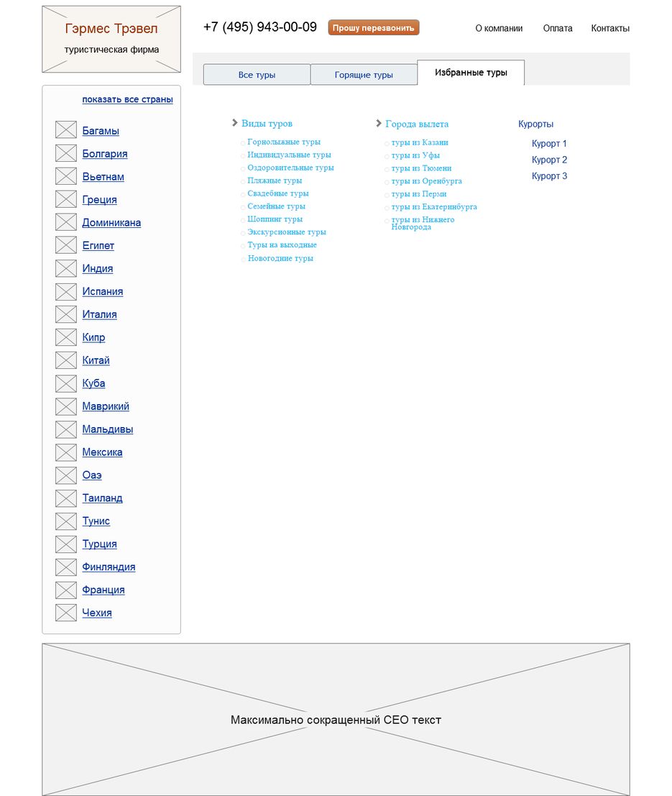The image size is (672, 796).
Task: Open the Семейные туры link
Action: click(276, 206)
